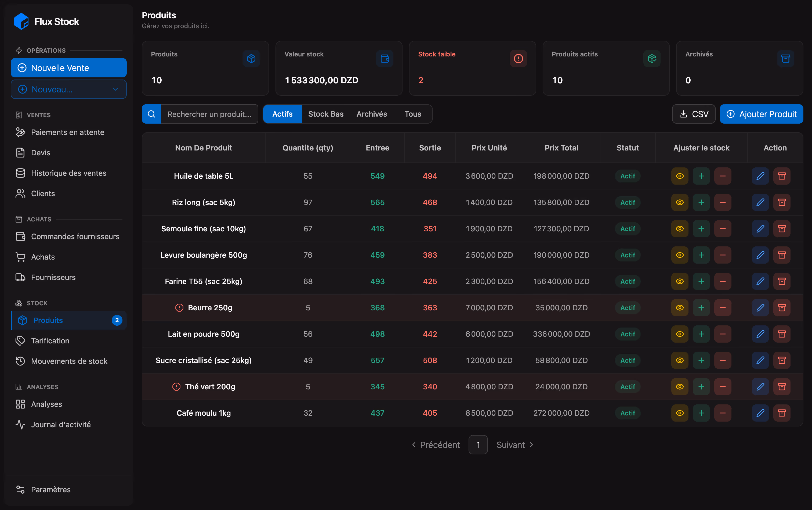View details of Beurre 250g via eye icon

click(680, 308)
